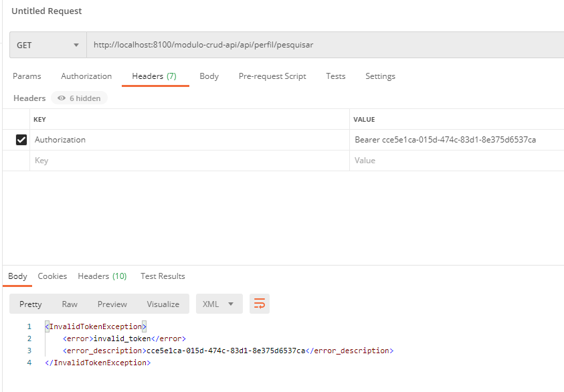This screenshot has height=392, width=564.
Task: Show the Test Results tab
Action: click(x=163, y=276)
